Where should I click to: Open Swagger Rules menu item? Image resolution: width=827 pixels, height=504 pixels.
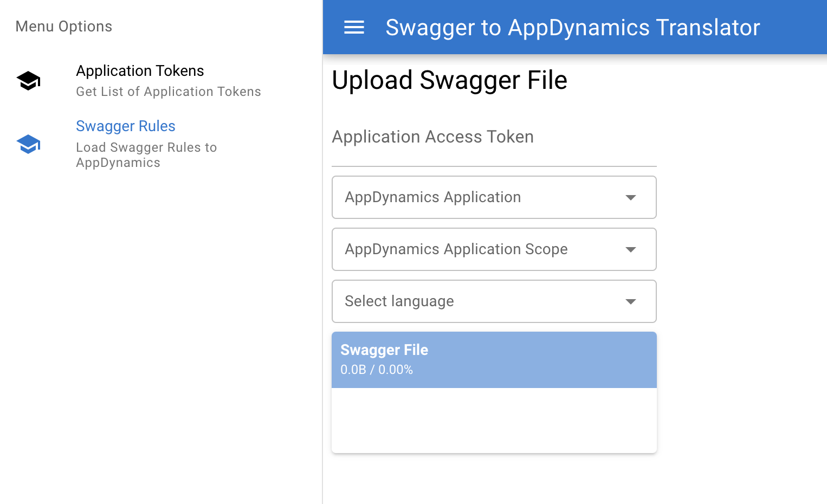(x=161, y=144)
